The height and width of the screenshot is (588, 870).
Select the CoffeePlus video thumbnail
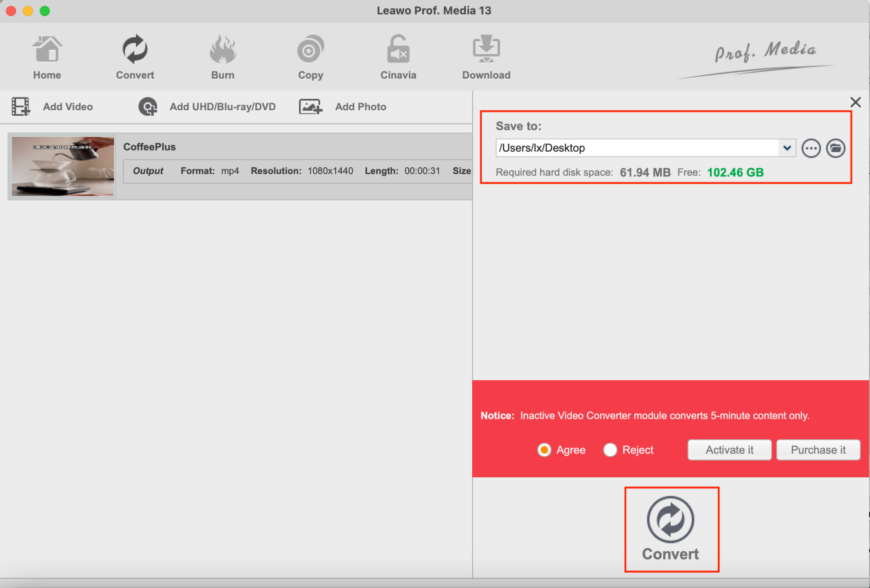tap(63, 166)
